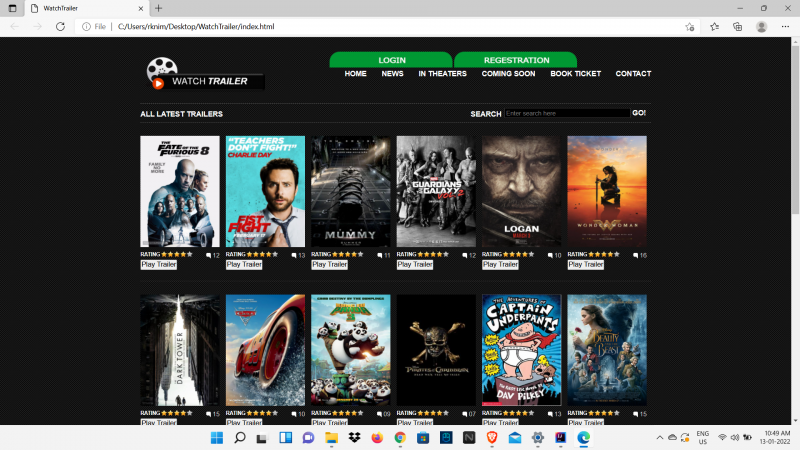Click the Watch Trailer film reel logo
Screen dimensions: 800x450
click(x=205, y=73)
